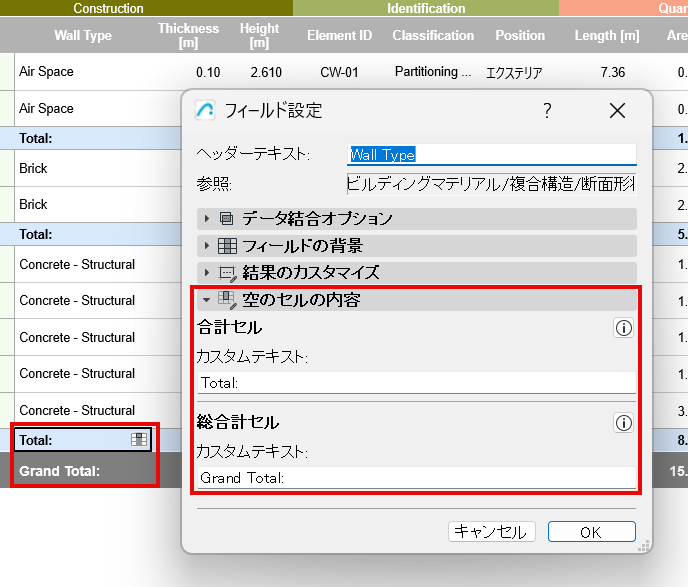The height and width of the screenshot is (587, 688).
Task: Click the Archicad logo icon in dialog title
Action: 205,111
